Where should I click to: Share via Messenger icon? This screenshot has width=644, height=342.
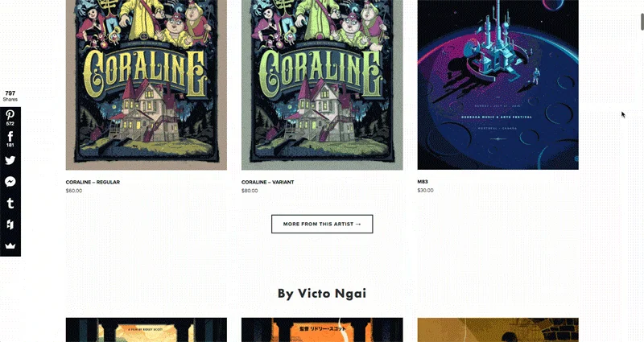10,182
